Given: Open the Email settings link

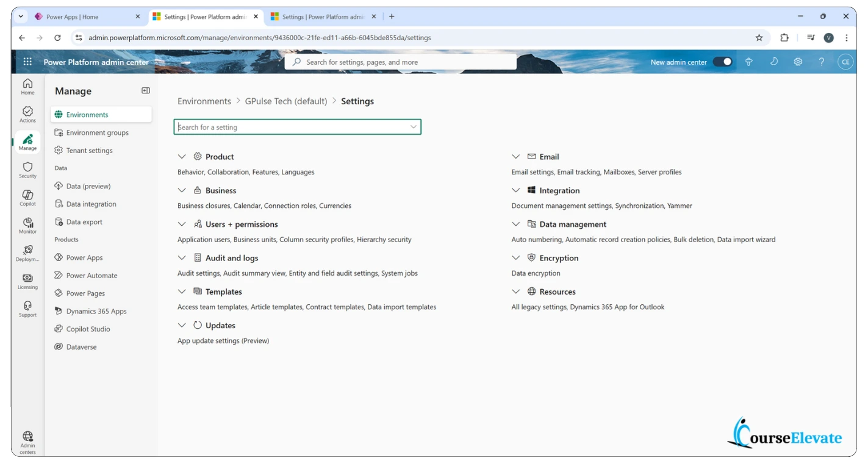Looking at the screenshot, I should pyautogui.click(x=532, y=172).
